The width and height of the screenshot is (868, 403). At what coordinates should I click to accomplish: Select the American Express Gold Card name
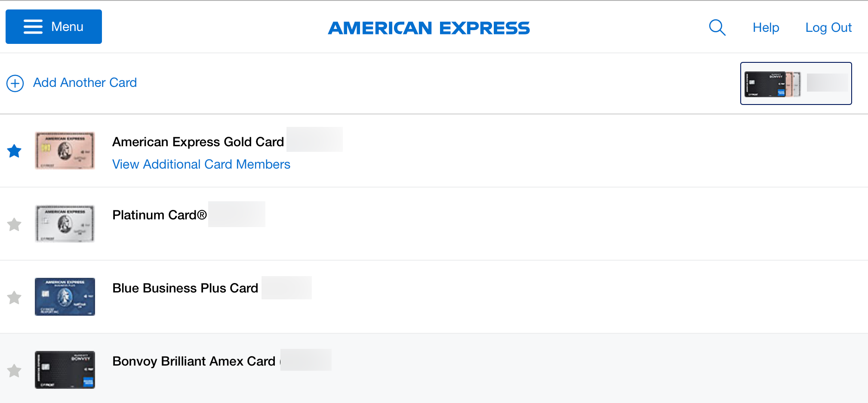tap(197, 142)
